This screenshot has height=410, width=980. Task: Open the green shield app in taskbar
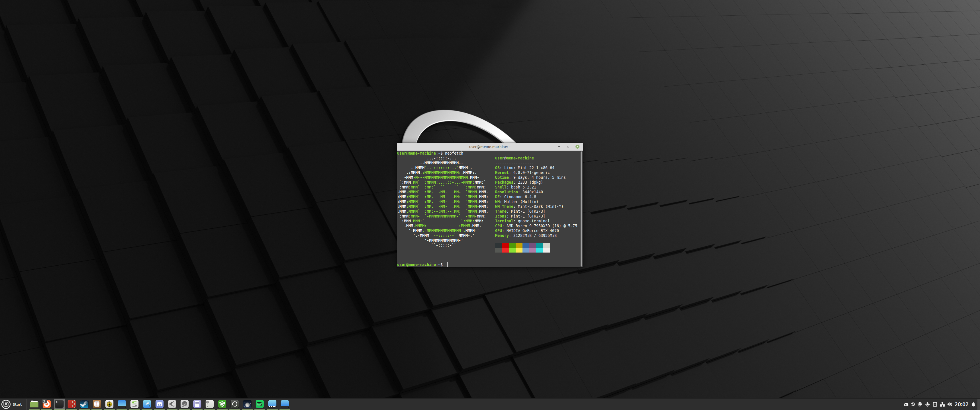tap(222, 404)
